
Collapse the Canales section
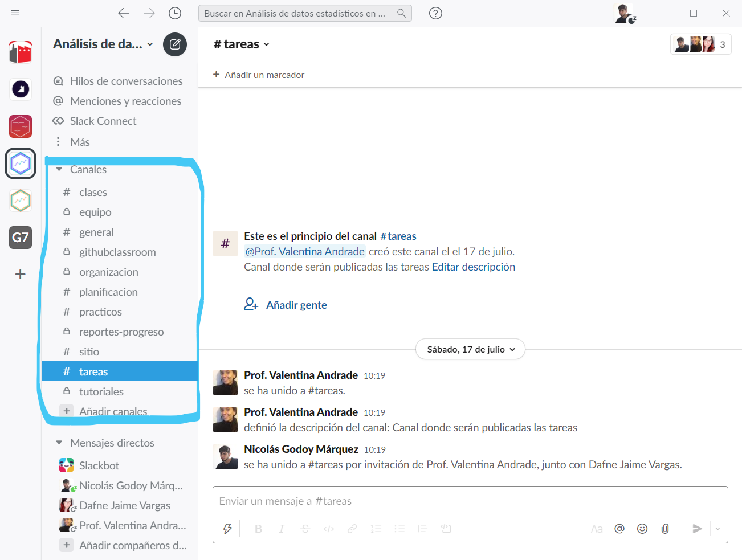click(x=59, y=169)
